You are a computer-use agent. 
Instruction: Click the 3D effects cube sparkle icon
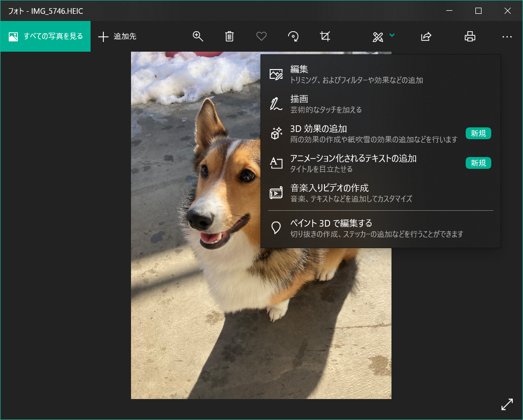[x=276, y=134]
